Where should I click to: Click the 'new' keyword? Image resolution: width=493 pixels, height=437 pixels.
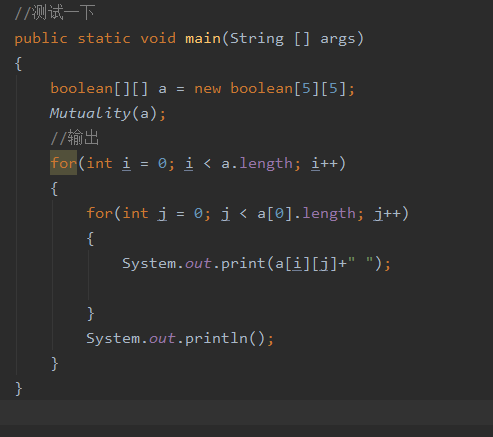point(207,89)
